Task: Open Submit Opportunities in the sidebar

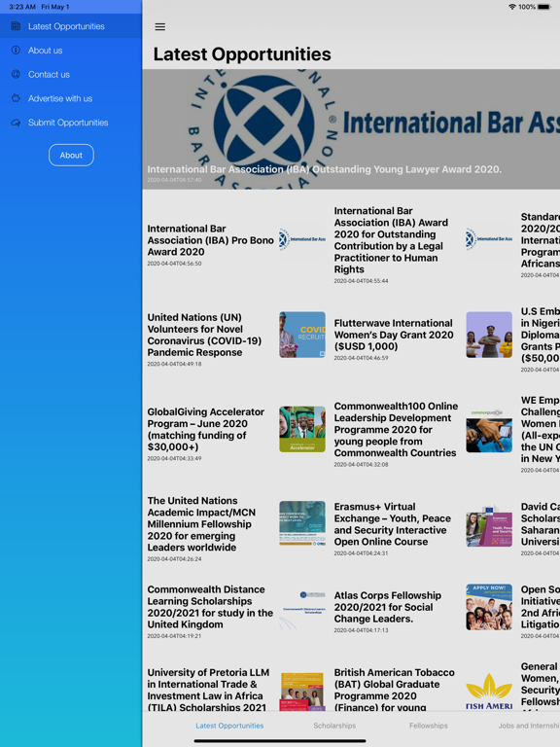Action: (x=71, y=123)
